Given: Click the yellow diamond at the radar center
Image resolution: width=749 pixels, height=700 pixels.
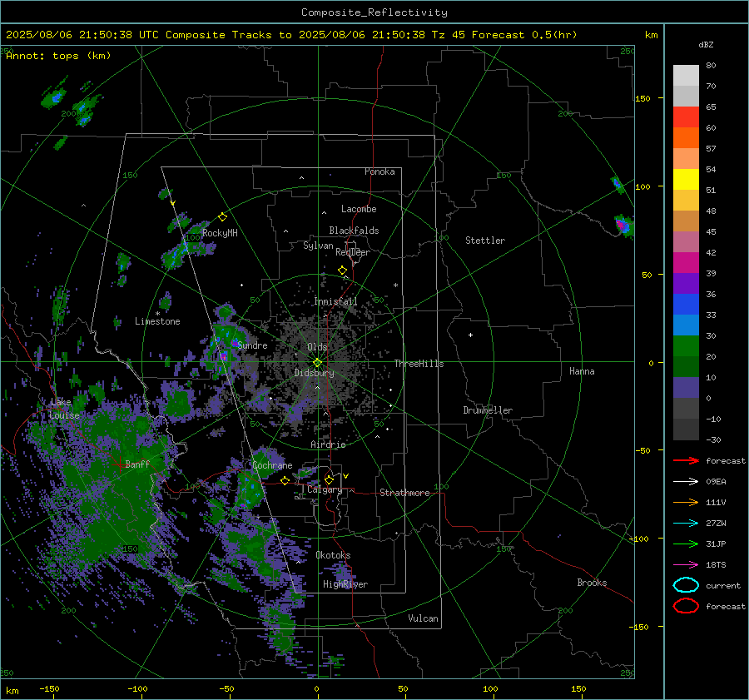Looking at the screenshot, I should click(x=317, y=363).
